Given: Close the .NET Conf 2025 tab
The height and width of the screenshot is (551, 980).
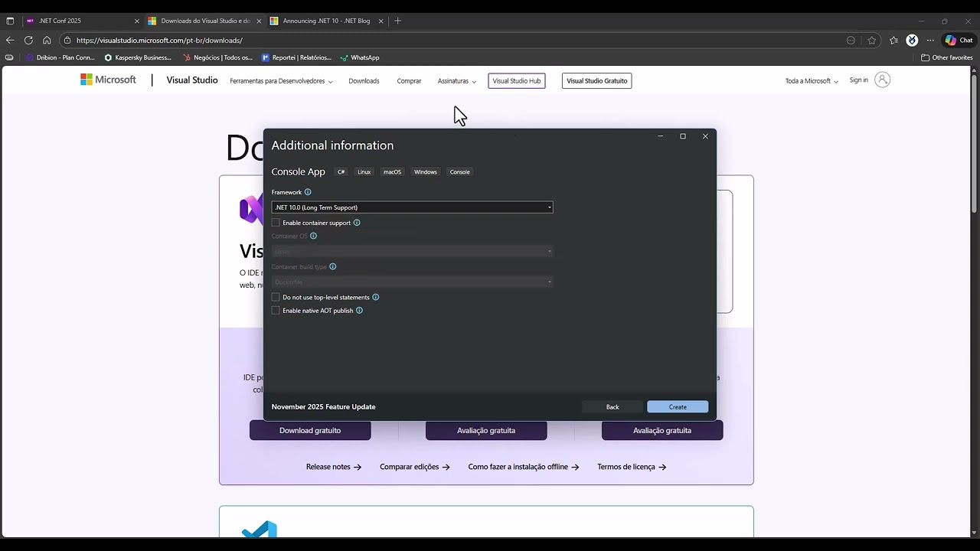Looking at the screenshot, I should 137,21.
